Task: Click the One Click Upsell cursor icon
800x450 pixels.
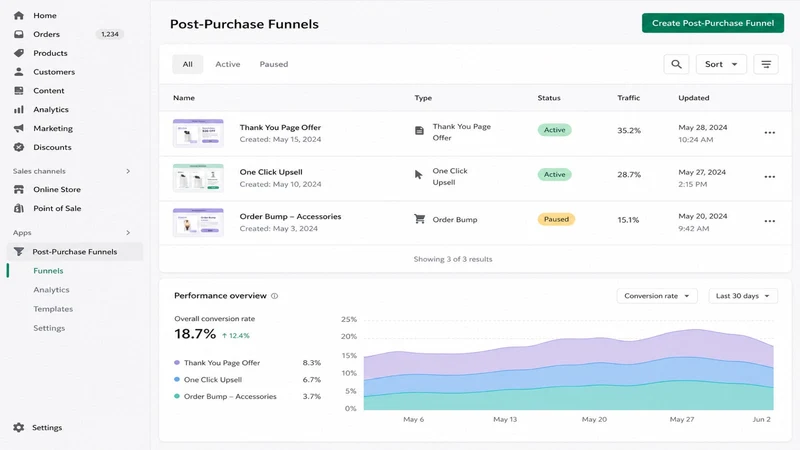Action: pyautogui.click(x=418, y=175)
